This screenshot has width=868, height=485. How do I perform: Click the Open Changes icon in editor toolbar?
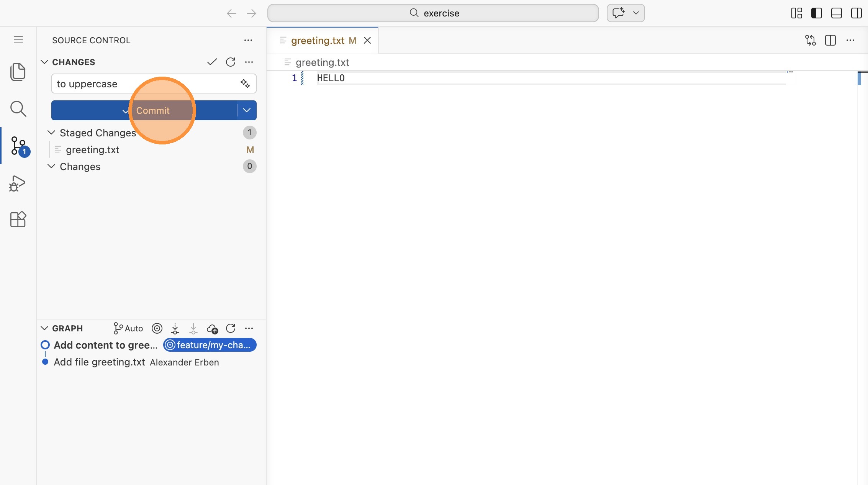810,40
